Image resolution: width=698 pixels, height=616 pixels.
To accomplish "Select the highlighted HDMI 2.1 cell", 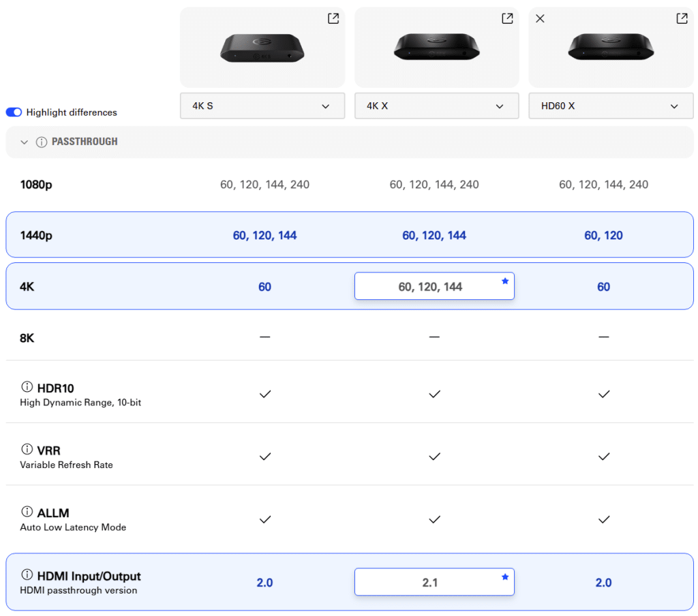I will pos(429,583).
